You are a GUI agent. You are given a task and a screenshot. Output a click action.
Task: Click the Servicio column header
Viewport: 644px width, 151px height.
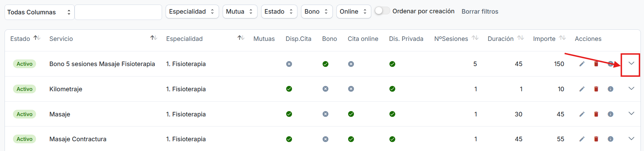tap(61, 39)
